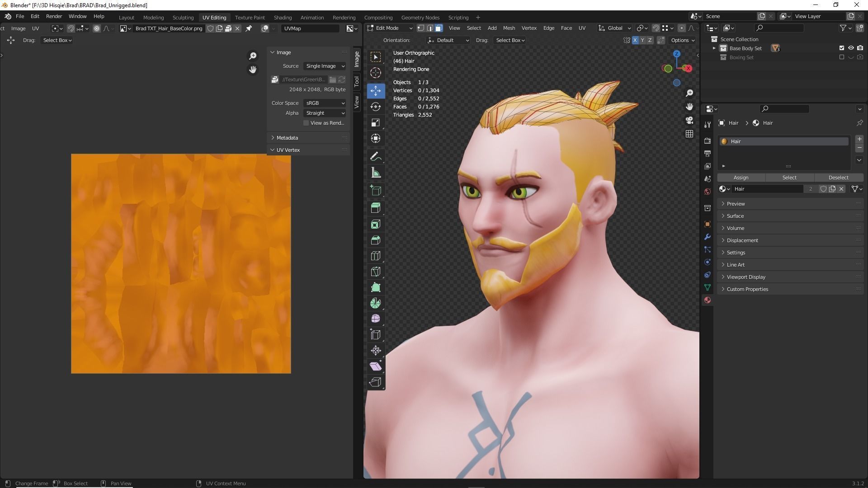This screenshot has width=868, height=488.
Task: Open the Color Space sRGB dropdown
Action: pos(325,103)
